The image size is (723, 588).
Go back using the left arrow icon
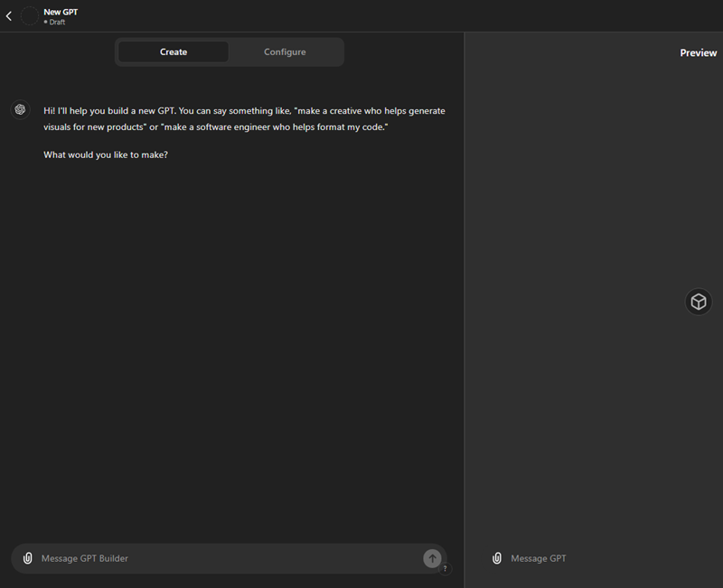coord(9,16)
